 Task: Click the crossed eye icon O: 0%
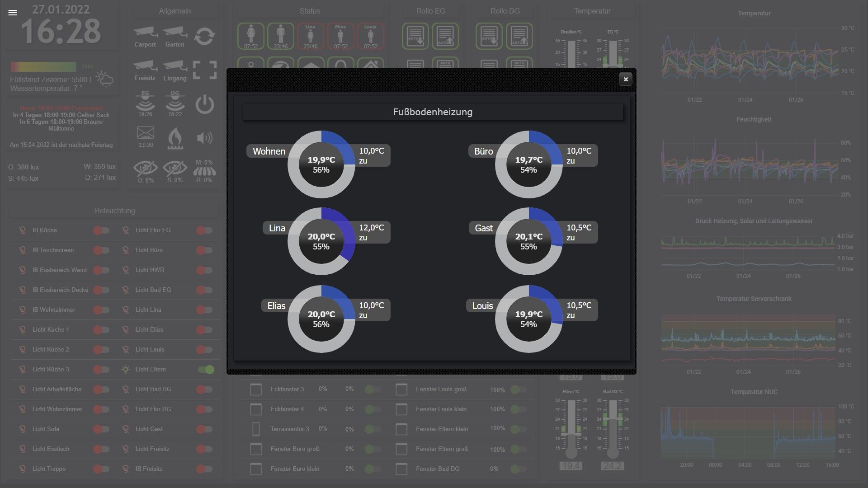(145, 169)
